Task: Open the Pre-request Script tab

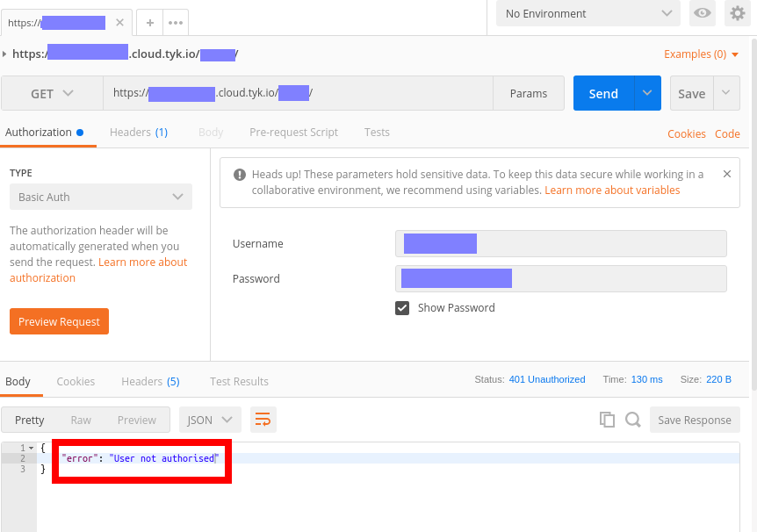Action: point(293,132)
